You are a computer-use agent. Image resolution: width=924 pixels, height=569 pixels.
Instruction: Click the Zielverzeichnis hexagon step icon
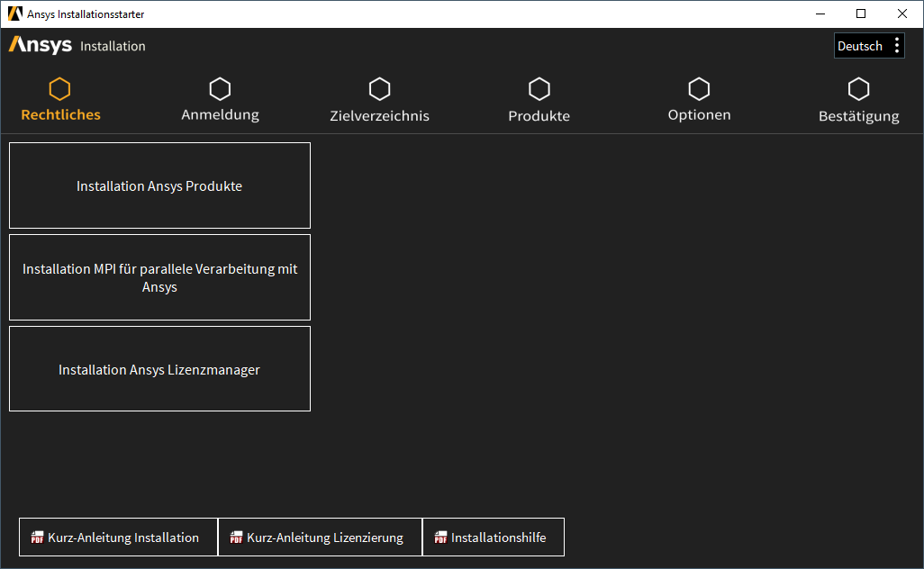click(x=379, y=89)
